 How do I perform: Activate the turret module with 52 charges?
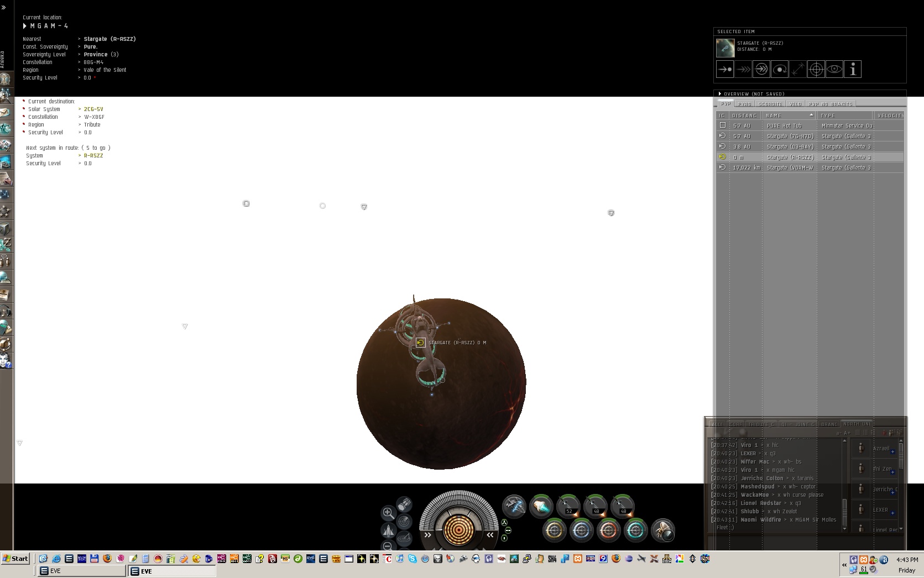click(568, 506)
